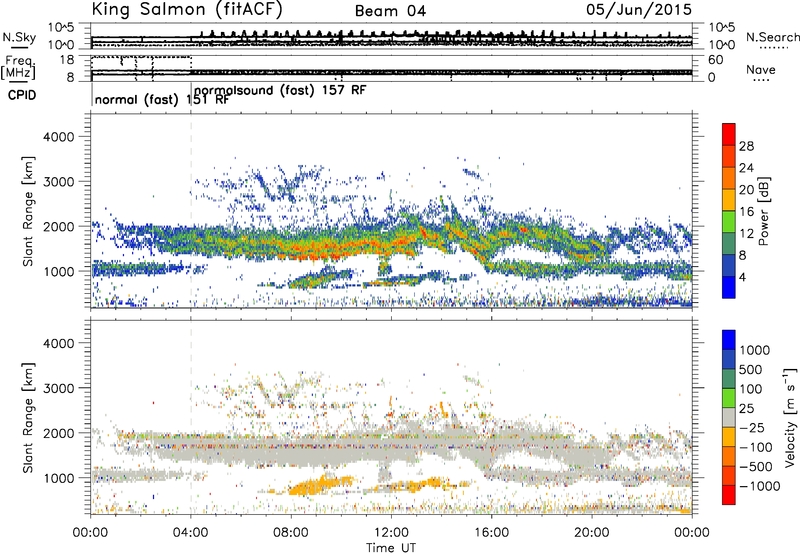
Task: Click the 'CPID' label
Action: (x=22, y=95)
